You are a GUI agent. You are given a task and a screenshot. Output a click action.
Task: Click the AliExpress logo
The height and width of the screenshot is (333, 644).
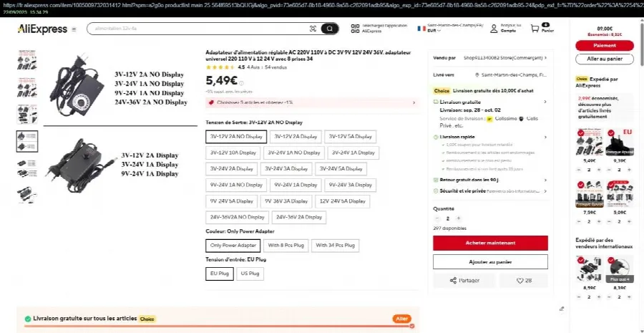click(x=42, y=29)
